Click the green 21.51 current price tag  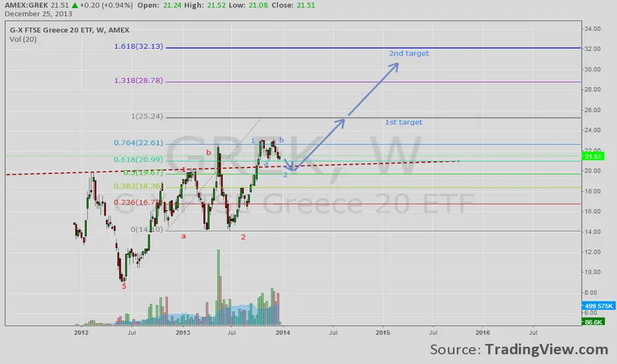pyautogui.click(x=593, y=157)
